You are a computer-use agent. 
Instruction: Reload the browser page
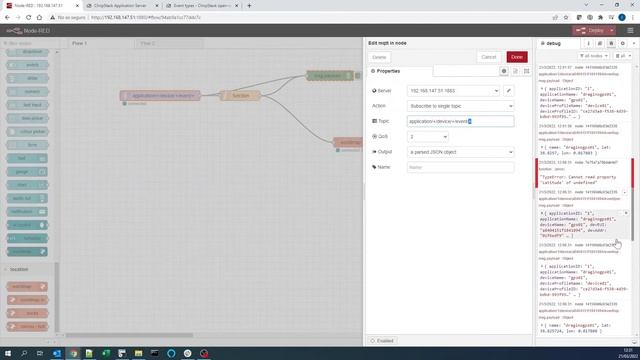coord(28,17)
